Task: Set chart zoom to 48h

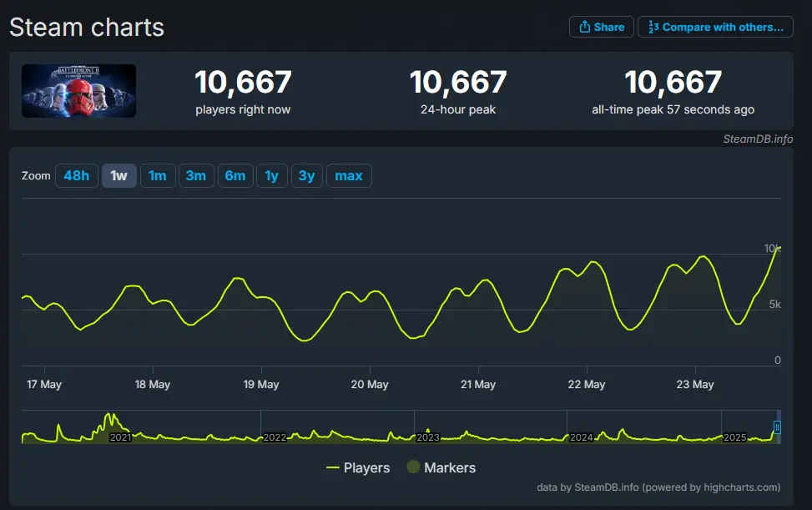Action: pos(77,175)
